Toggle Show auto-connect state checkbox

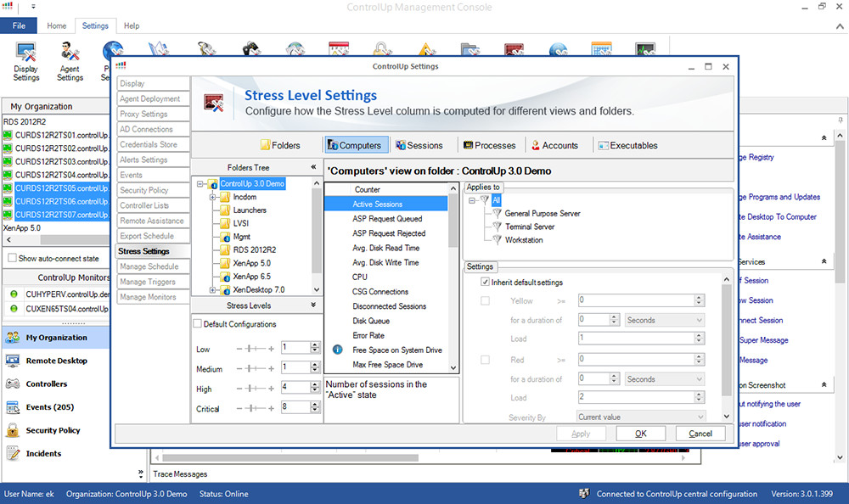coord(12,258)
